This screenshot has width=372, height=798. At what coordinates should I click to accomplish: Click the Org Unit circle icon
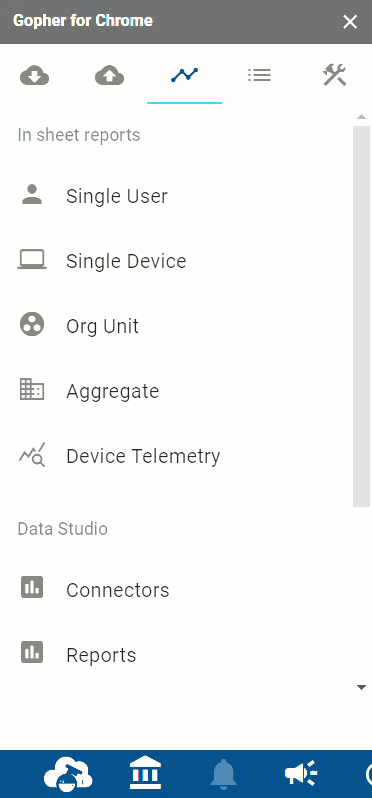(x=32, y=325)
